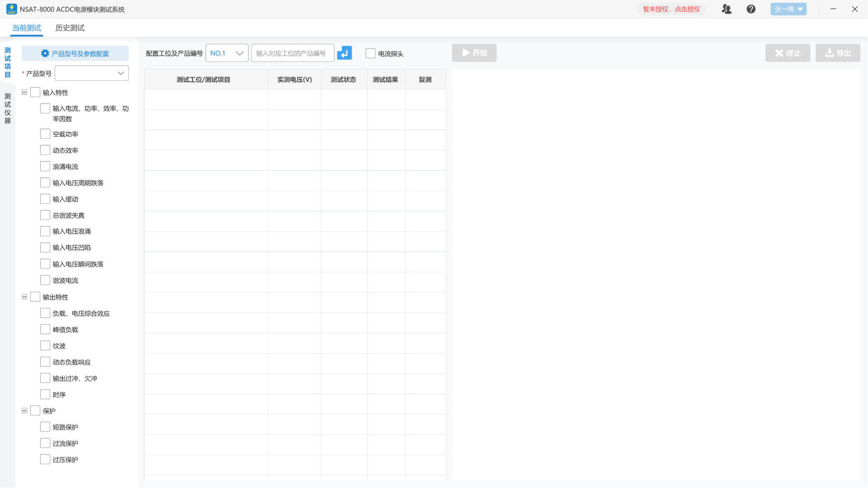Click the 终止 stop button
Image resolution: width=868 pixels, height=488 pixels.
tap(788, 53)
